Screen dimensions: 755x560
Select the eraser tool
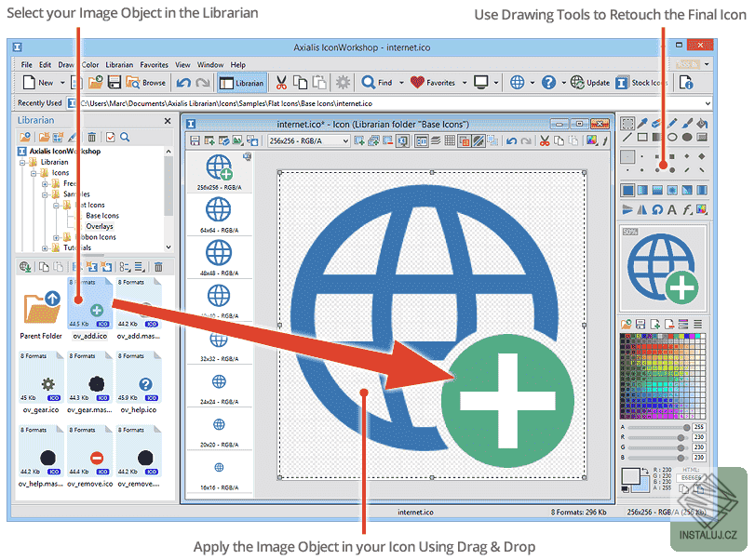point(657,124)
